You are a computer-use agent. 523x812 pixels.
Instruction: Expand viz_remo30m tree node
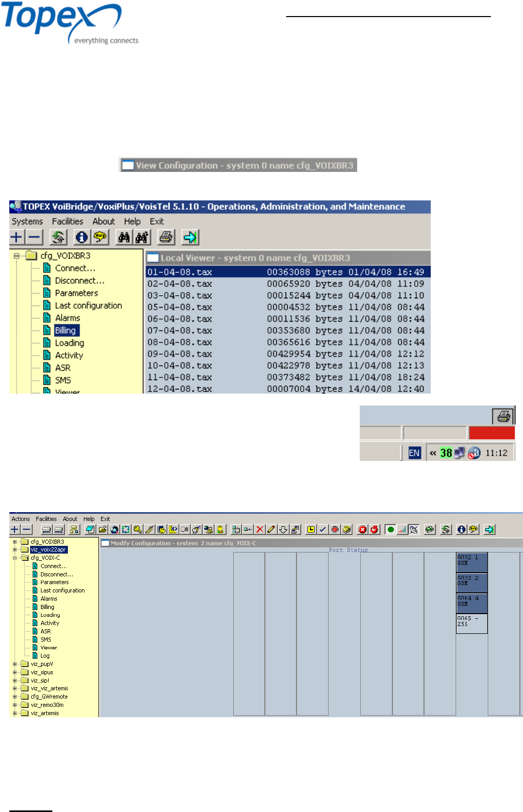[15, 705]
